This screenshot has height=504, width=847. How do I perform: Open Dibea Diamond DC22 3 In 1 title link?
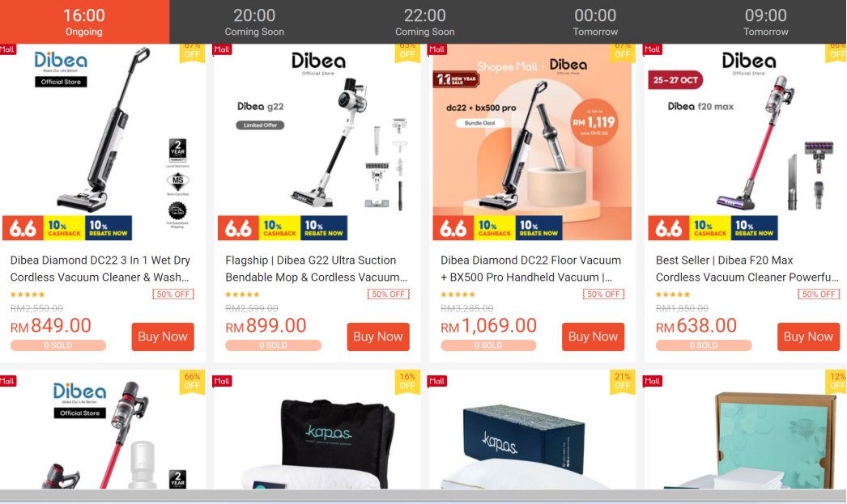[100, 269]
